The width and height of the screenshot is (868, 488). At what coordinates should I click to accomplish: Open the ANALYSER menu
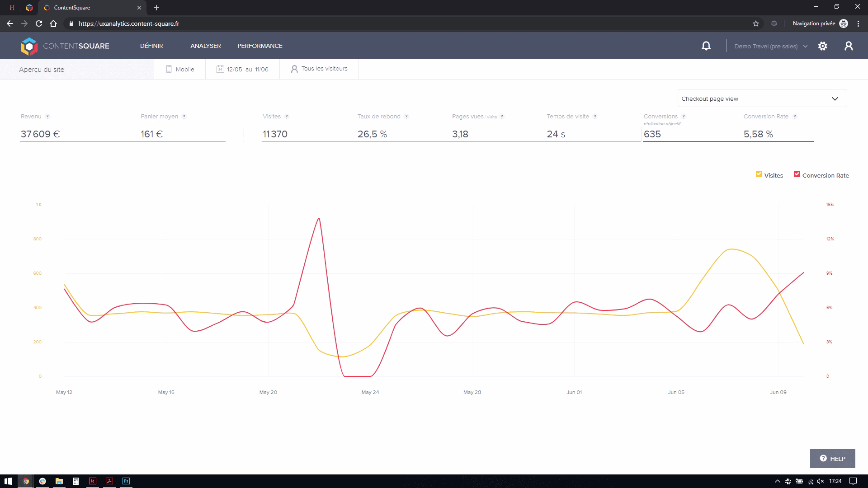pos(205,46)
